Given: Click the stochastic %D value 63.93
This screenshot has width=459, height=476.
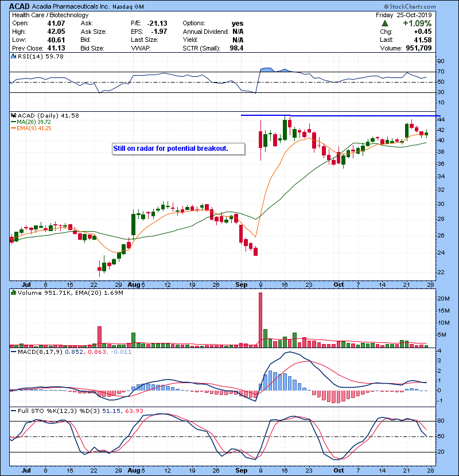Looking at the screenshot, I should (134, 411).
